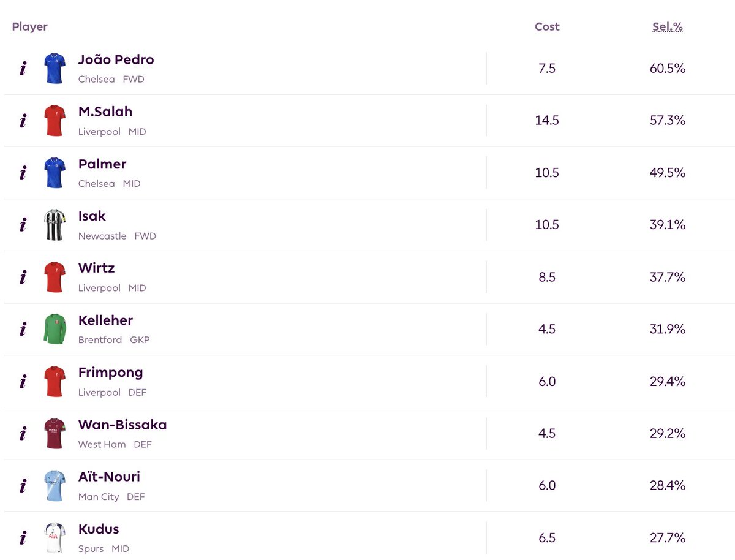Sort table by Sel.% column header

coord(668,26)
